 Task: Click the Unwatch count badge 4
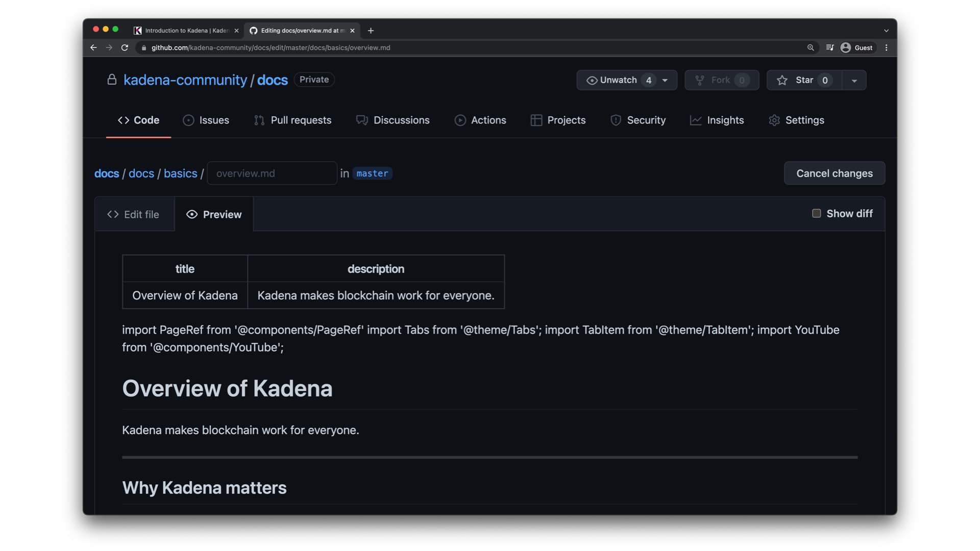[x=649, y=80]
